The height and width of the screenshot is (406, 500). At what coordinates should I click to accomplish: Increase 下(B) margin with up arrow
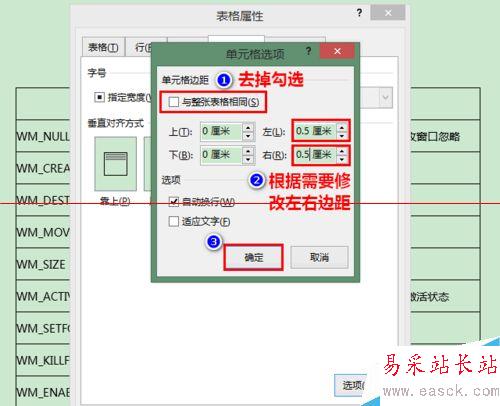(248, 151)
